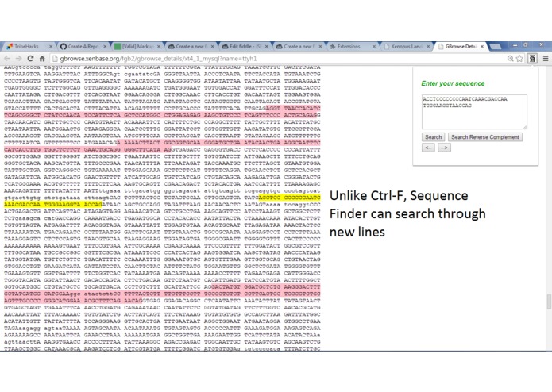Click the Search button in Sequence Finder
552x392 pixels.
click(433, 137)
